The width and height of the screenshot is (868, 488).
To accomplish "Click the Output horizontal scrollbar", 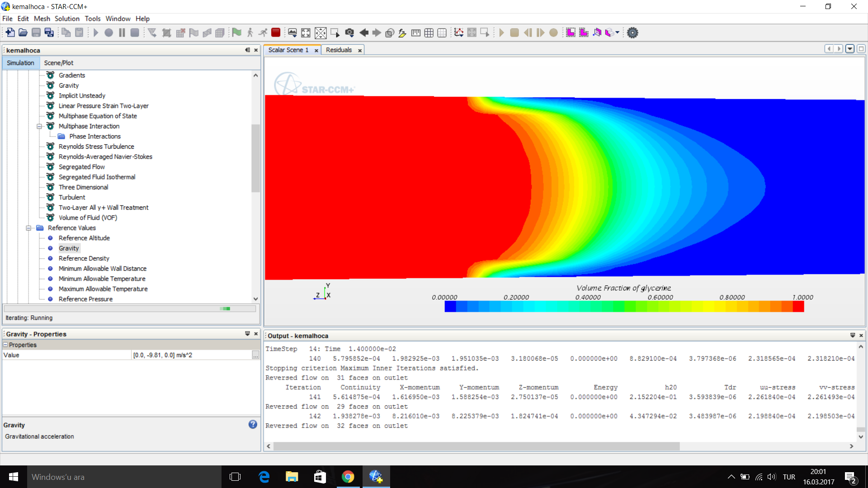I will [x=476, y=446].
